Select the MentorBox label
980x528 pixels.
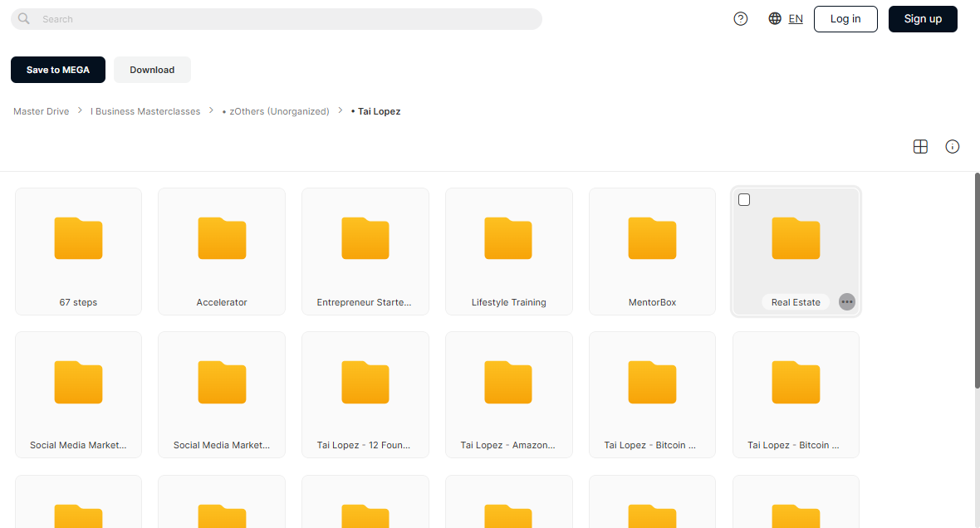(653, 302)
